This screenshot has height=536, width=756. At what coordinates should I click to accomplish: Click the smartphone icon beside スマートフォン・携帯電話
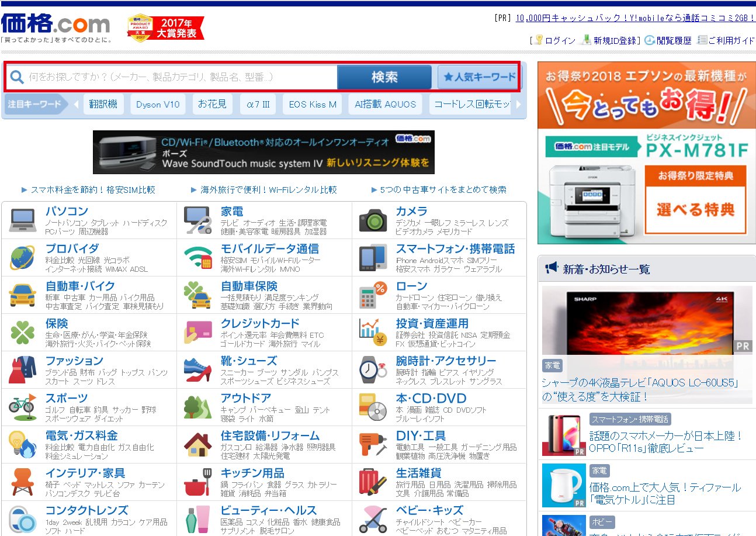[x=373, y=258]
